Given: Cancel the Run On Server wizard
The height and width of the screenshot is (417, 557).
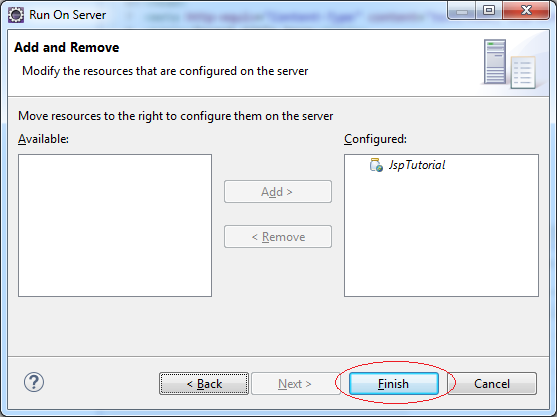Looking at the screenshot, I should tap(492, 384).
